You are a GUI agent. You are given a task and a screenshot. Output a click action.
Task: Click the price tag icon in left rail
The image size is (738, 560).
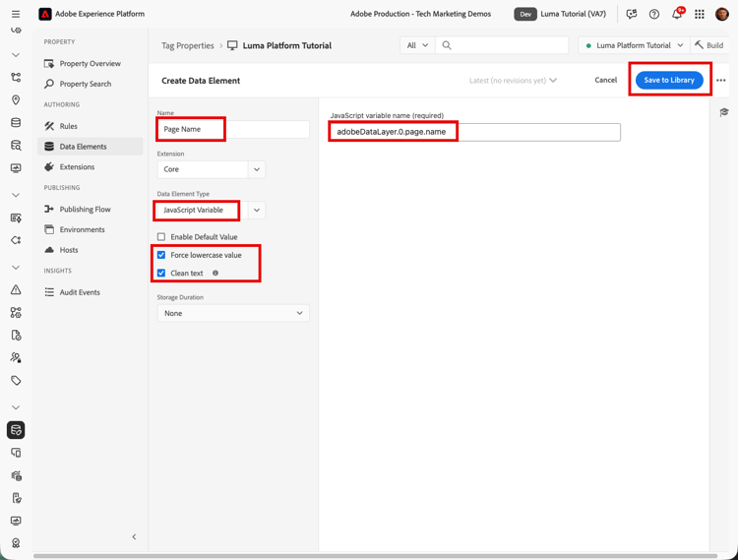click(x=16, y=380)
